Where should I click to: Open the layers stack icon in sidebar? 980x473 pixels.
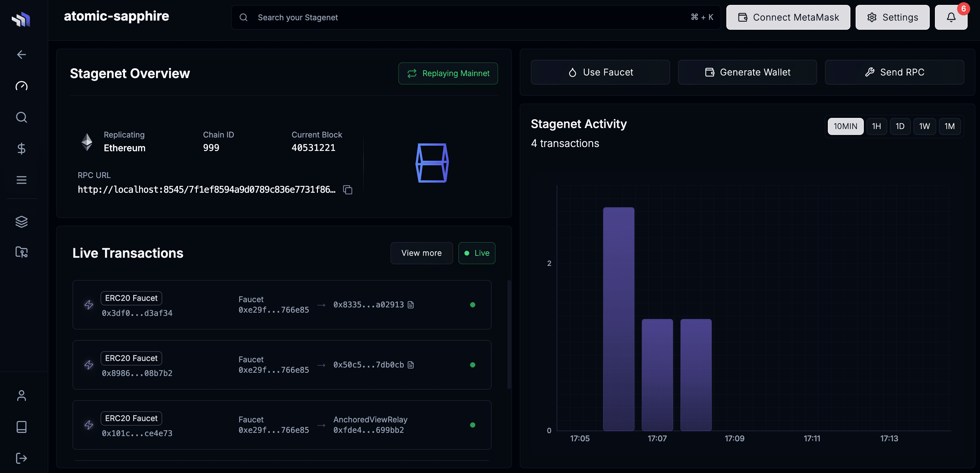21,221
